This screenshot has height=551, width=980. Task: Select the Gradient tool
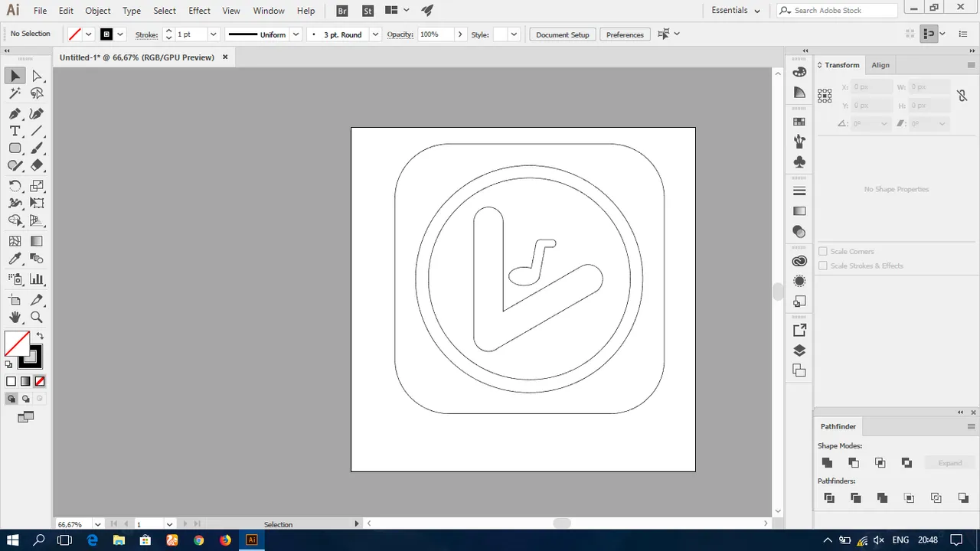[37, 241]
